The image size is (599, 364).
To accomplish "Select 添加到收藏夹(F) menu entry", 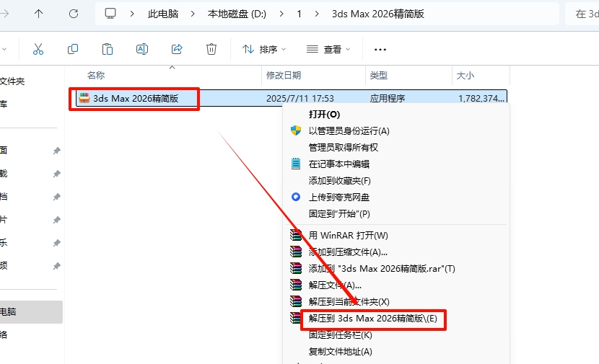I will (340, 180).
